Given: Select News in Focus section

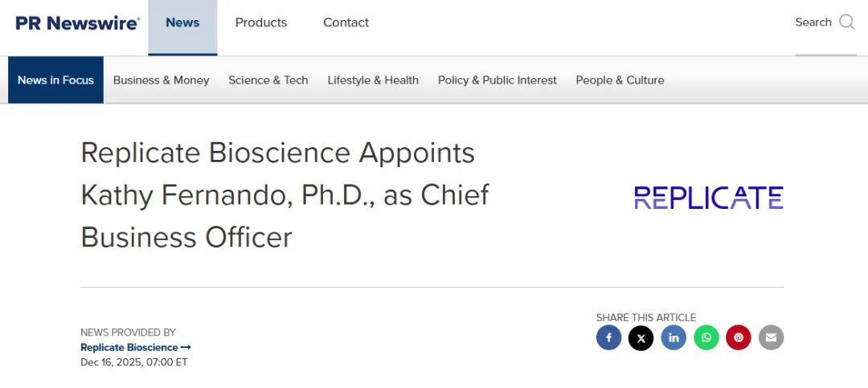Looking at the screenshot, I should 55,80.
